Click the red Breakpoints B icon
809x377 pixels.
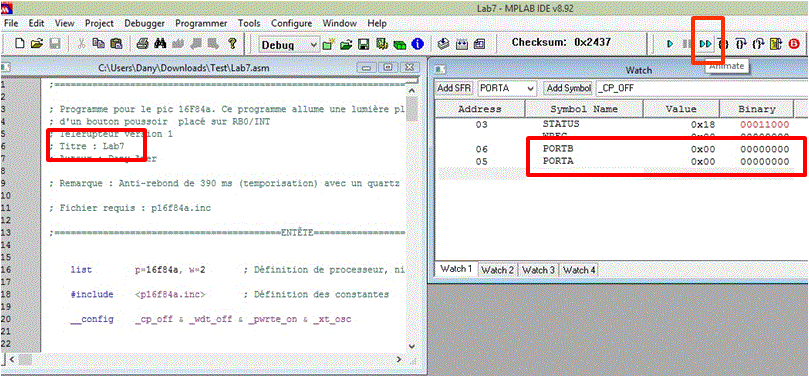click(793, 44)
